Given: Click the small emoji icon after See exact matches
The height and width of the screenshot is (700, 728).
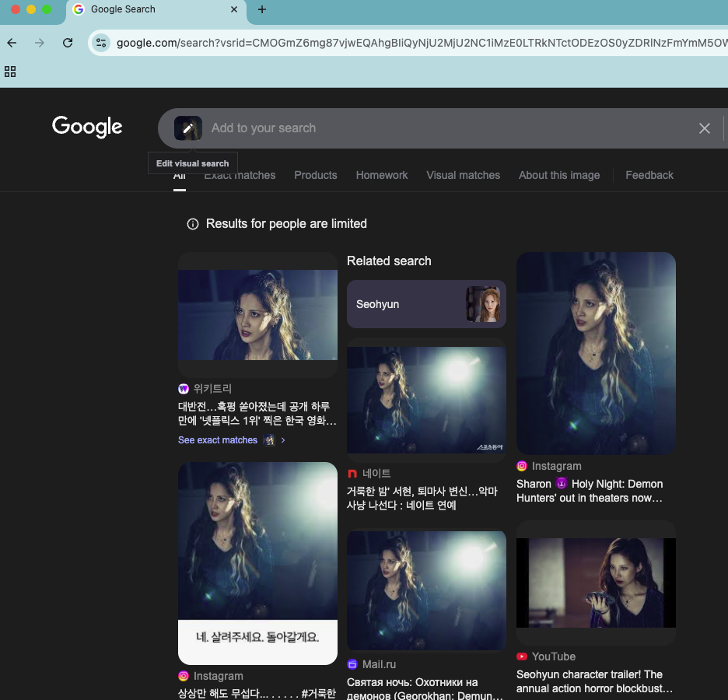Looking at the screenshot, I should click(268, 439).
